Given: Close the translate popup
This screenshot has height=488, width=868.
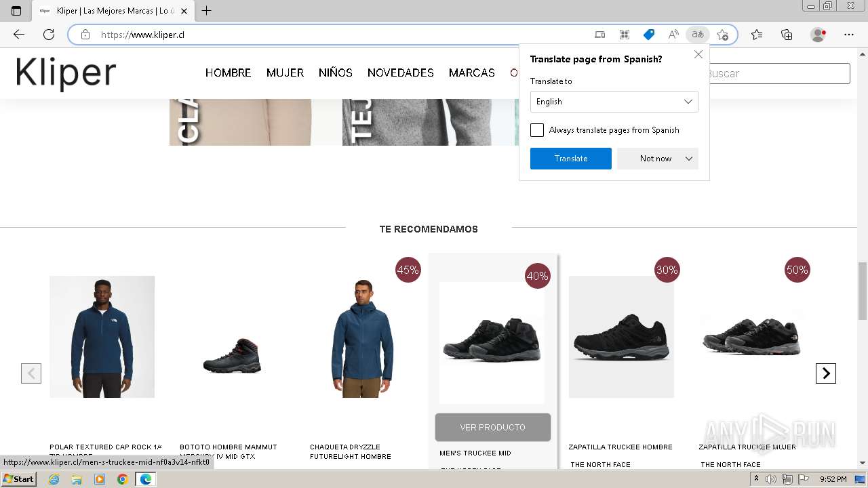Looking at the screenshot, I should point(698,54).
